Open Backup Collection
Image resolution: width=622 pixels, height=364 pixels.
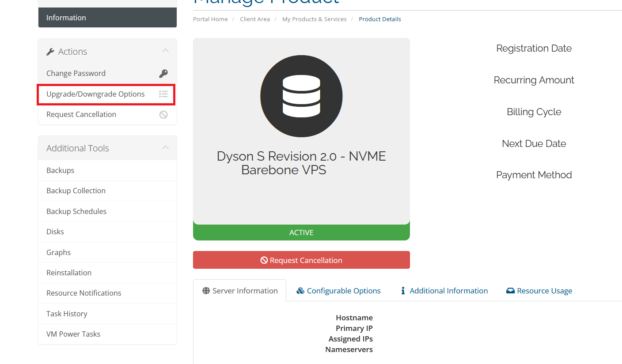pos(107,191)
